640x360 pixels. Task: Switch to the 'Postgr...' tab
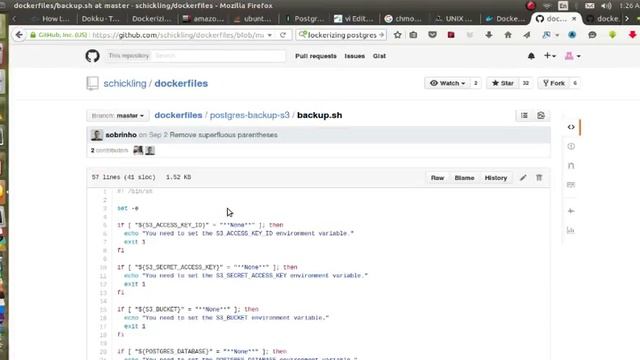pyautogui.click(x=304, y=19)
